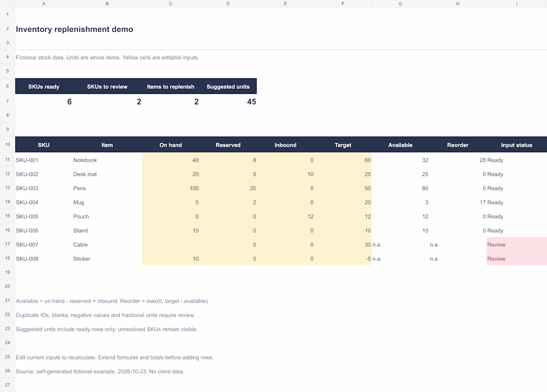The width and height of the screenshot is (547, 392).
Task: Select the SKU-001 cell
Action: (x=44, y=160)
